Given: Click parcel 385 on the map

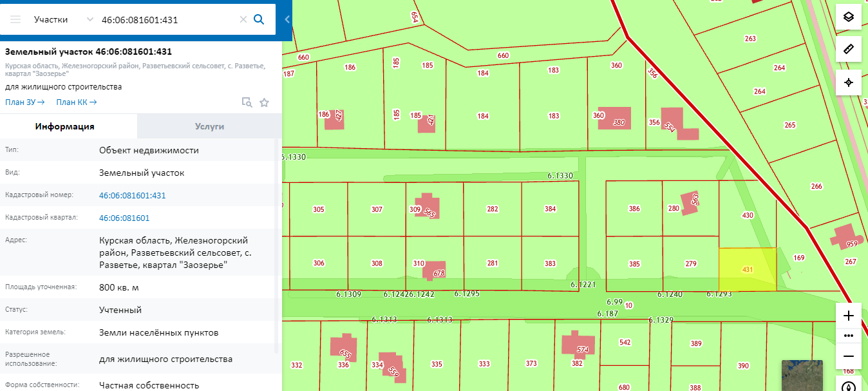Looking at the screenshot, I should (x=634, y=263).
